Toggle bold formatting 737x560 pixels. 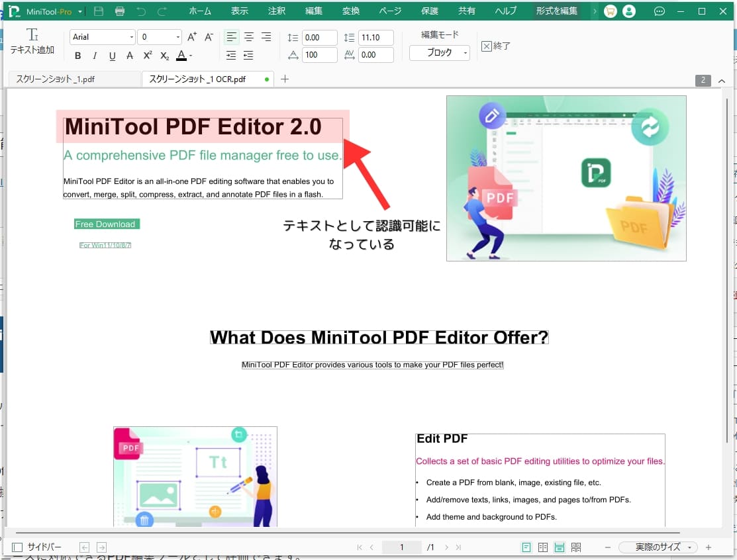point(78,56)
